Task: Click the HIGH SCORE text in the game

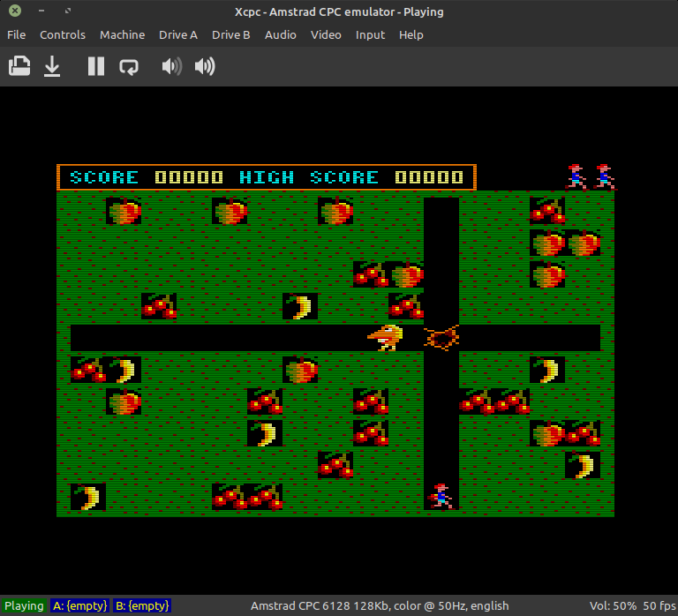Action: point(309,177)
